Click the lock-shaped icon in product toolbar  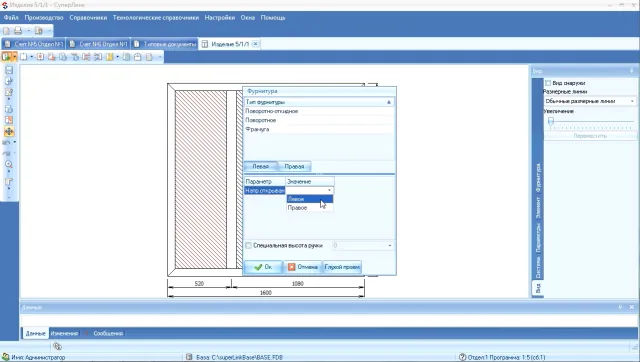point(138,57)
